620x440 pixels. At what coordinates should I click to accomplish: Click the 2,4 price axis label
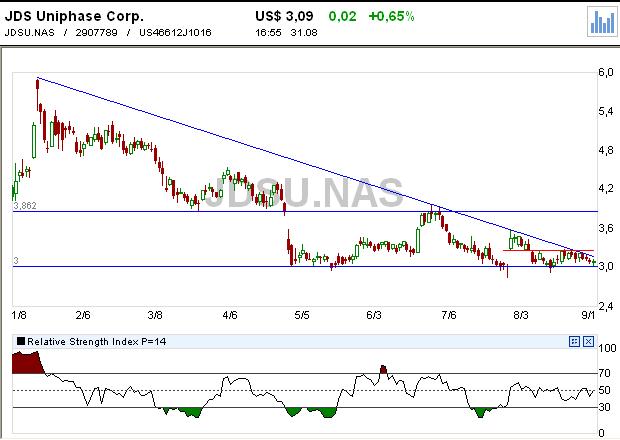point(606,306)
